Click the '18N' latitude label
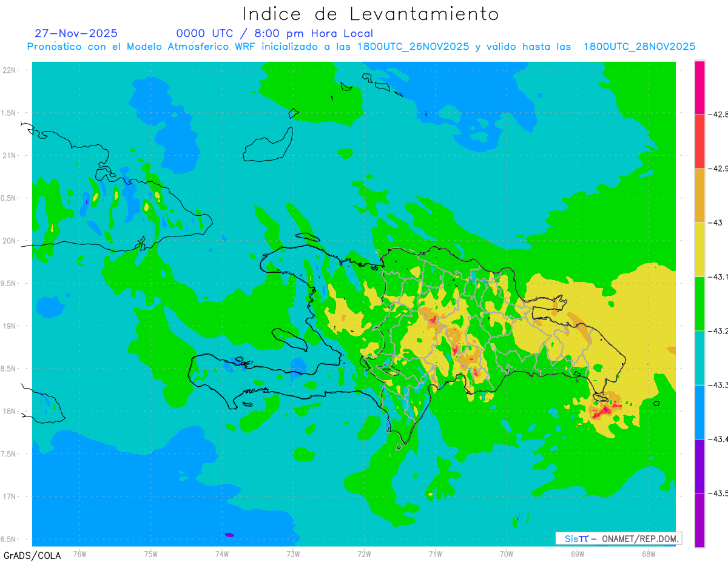Screen dimensions: 728x562 click(x=10, y=411)
